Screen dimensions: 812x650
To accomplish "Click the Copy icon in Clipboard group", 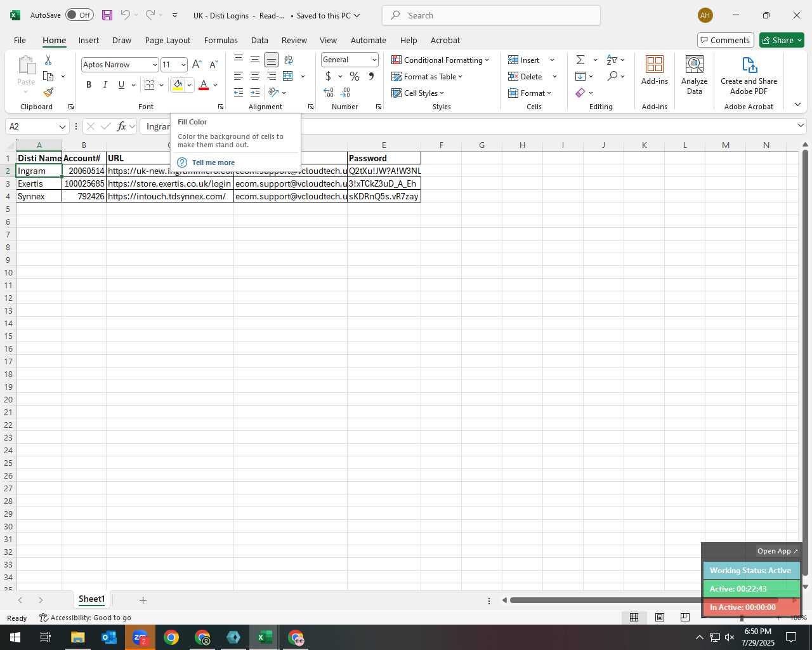I will pyautogui.click(x=48, y=76).
